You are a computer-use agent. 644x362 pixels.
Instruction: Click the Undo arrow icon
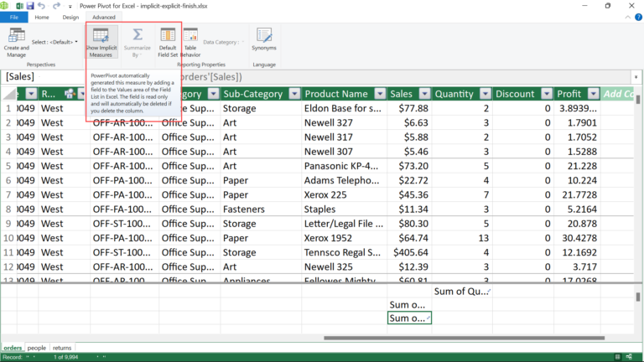(44, 5)
